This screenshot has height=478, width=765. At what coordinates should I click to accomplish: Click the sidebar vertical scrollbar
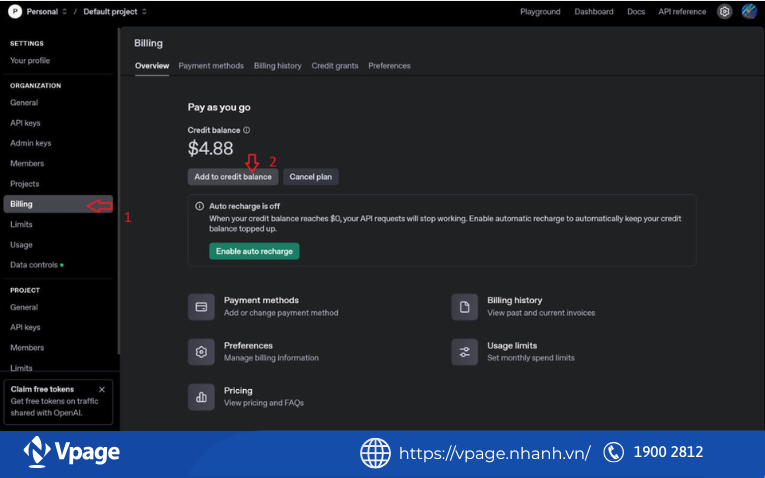coord(119,190)
